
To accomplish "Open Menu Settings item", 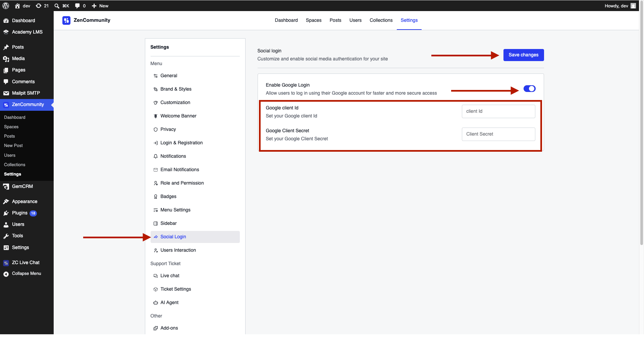I will (x=195, y=210).
